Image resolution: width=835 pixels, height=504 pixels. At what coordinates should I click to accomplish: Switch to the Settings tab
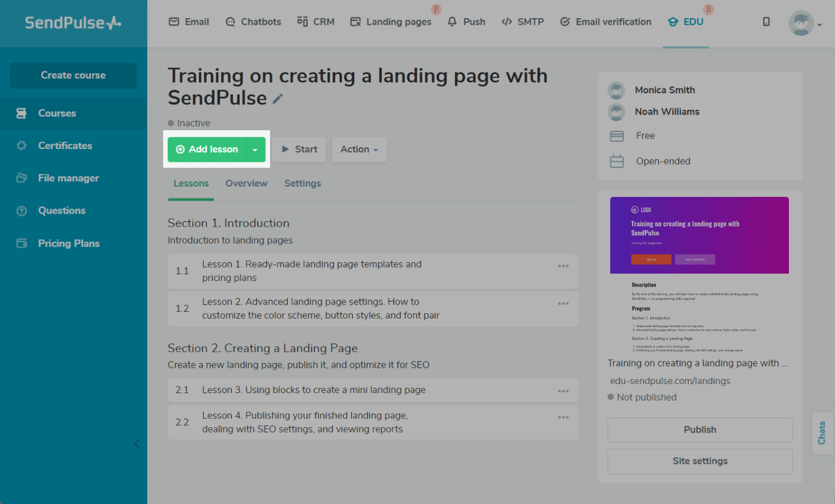tap(302, 184)
